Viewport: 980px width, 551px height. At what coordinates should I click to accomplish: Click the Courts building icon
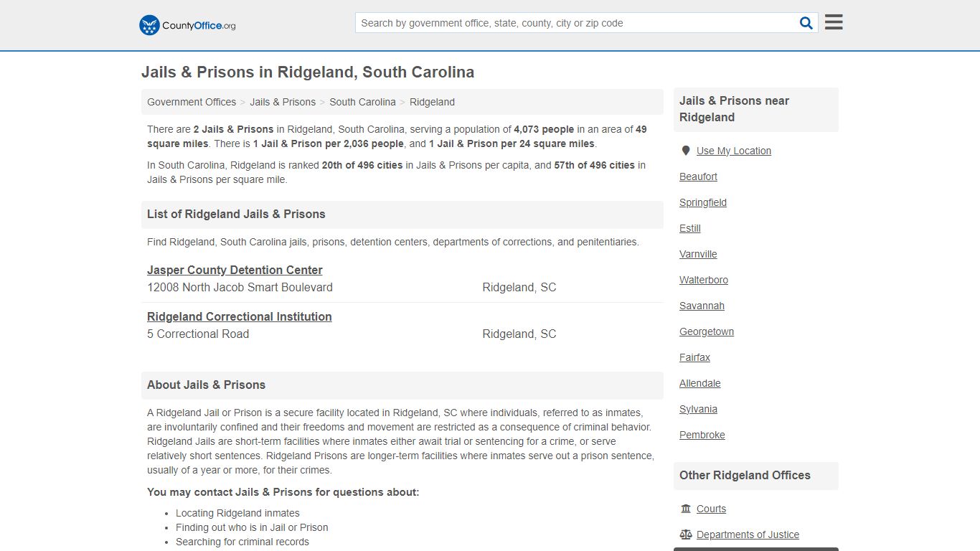(686, 509)
